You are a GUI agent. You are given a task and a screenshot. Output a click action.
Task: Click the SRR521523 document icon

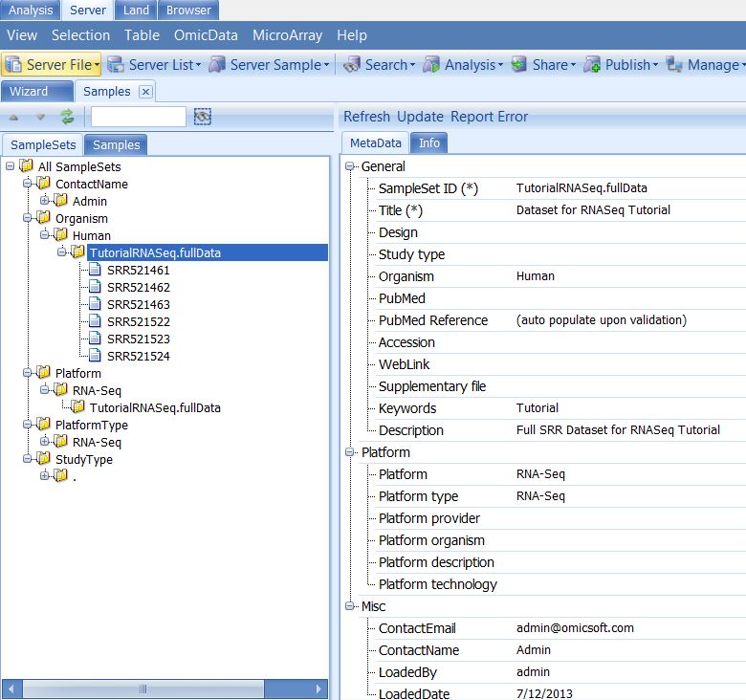point(95,339)
